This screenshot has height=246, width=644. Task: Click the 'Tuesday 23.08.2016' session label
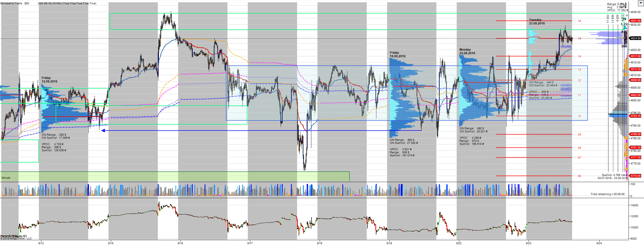[537, 22]
